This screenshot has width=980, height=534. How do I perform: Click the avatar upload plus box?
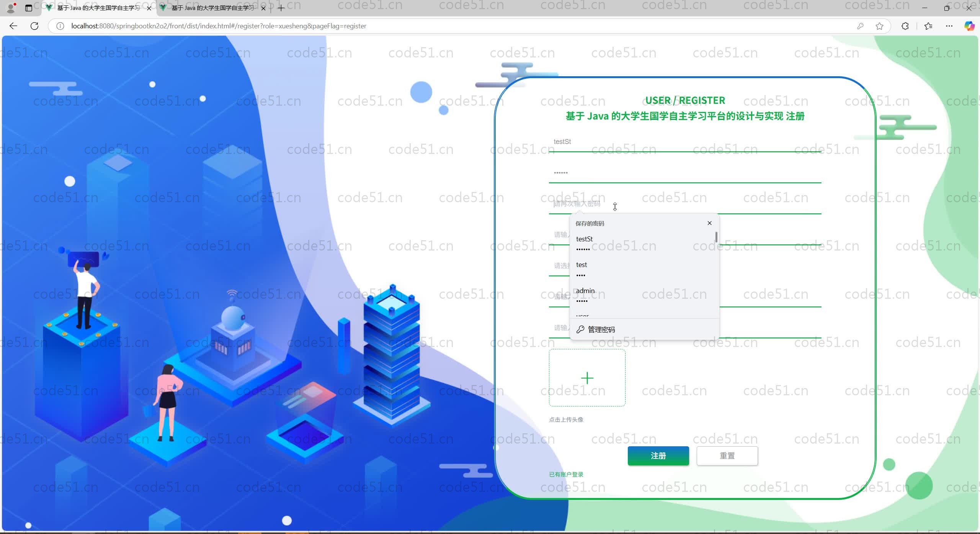pos(587,378)
